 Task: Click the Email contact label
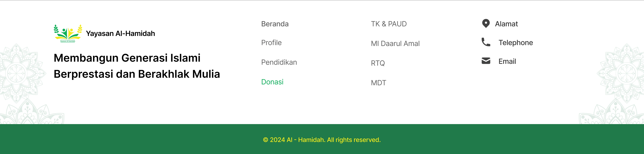pos(507,61)
